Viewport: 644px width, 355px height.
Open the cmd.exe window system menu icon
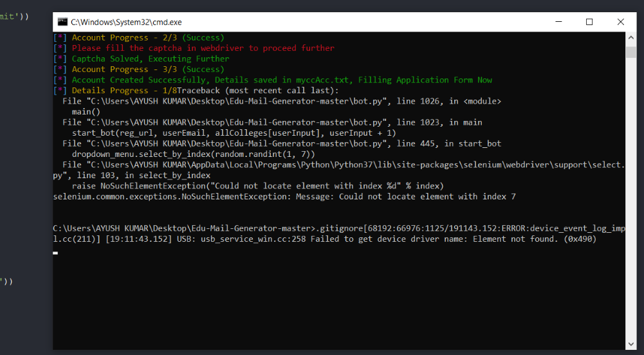[62, 22]
